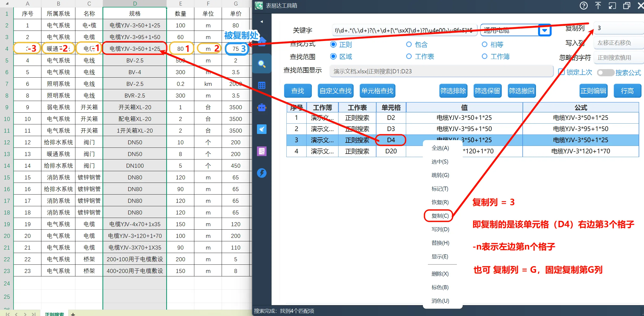Choose 选中(S) from the context menu
The height and width of the screenshot is (316, 644).
(x=440, y=162)
